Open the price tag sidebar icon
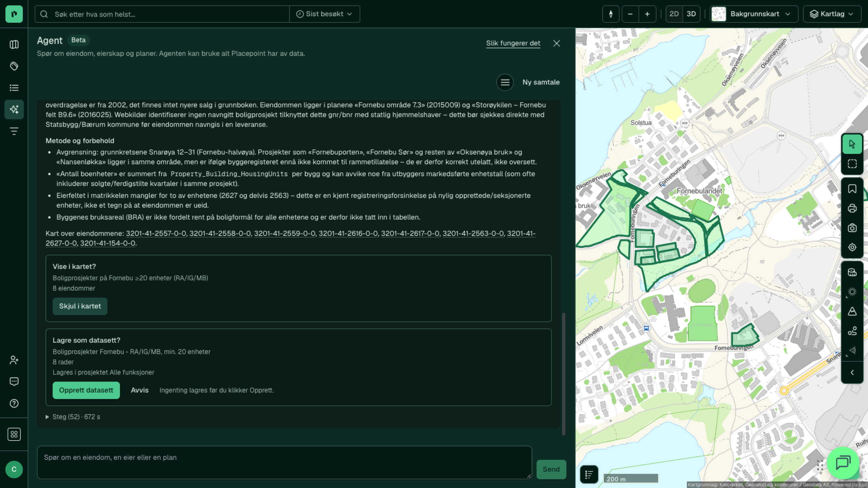The height and width of the screenshot is (488, 868). (x=14, y=66)
